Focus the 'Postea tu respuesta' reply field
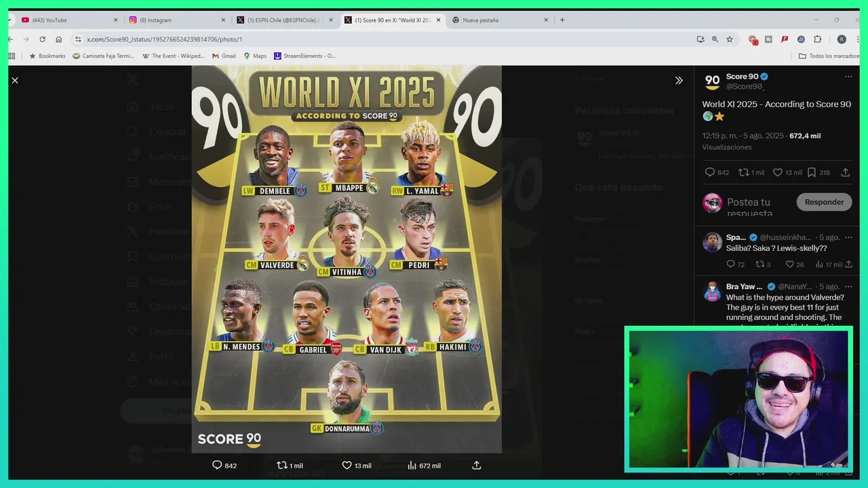The height and width of the screenshot is (488, 868). [757, 207]
